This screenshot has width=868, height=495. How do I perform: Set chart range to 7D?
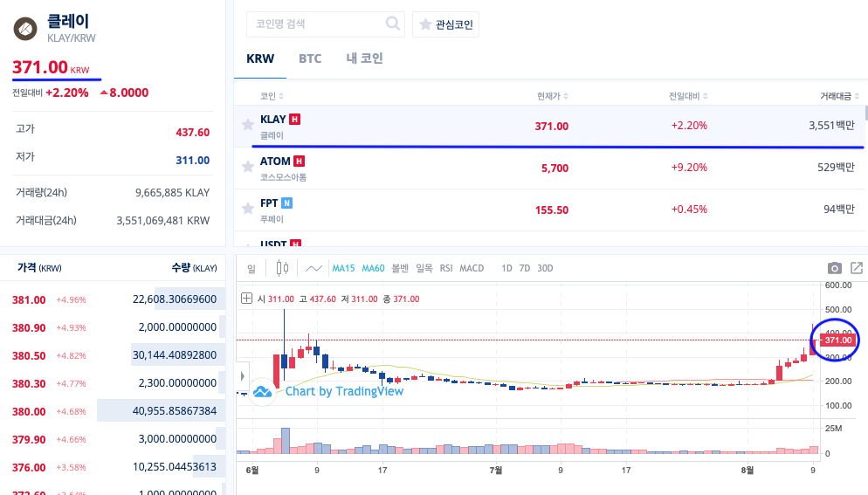click(525, 268)
